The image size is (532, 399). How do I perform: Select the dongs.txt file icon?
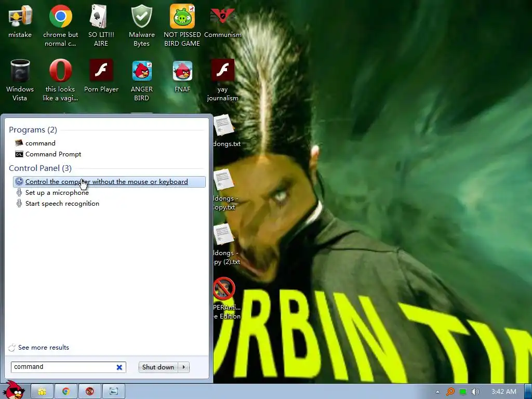click(224, 130)
